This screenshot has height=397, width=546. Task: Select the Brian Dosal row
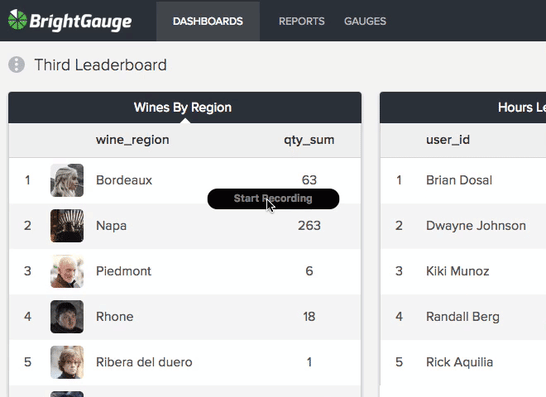pyautogui.click(x=463, y=180)
